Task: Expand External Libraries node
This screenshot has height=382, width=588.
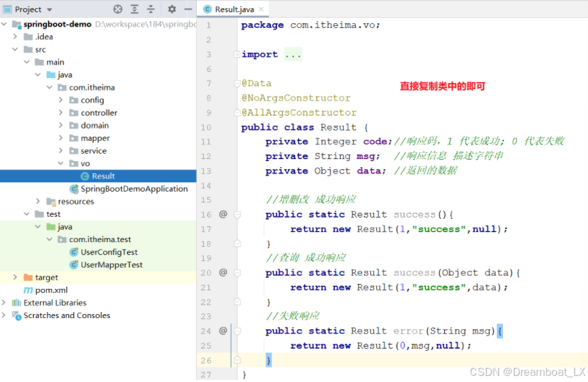Action: [x=4, y=302]
